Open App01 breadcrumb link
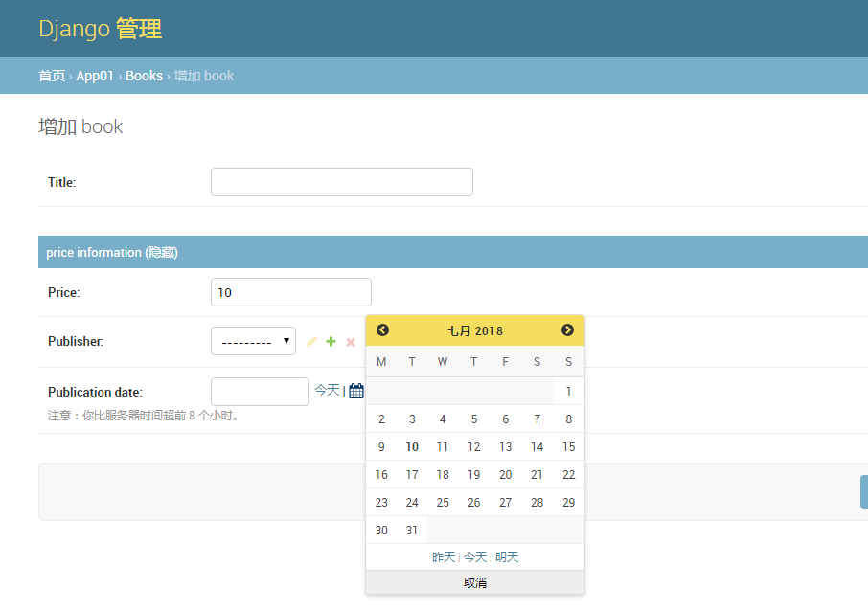Viewport: 868px width, 612px height. coord(95,76)
